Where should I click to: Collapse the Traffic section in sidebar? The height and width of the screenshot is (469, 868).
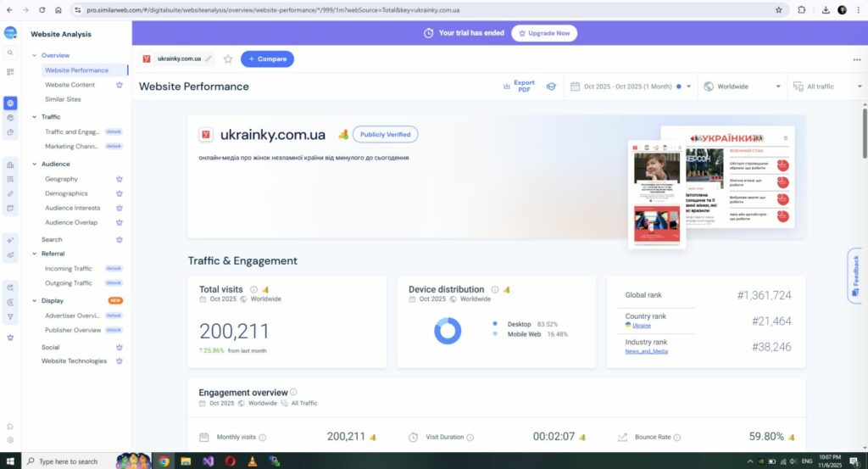coord(34,117)
